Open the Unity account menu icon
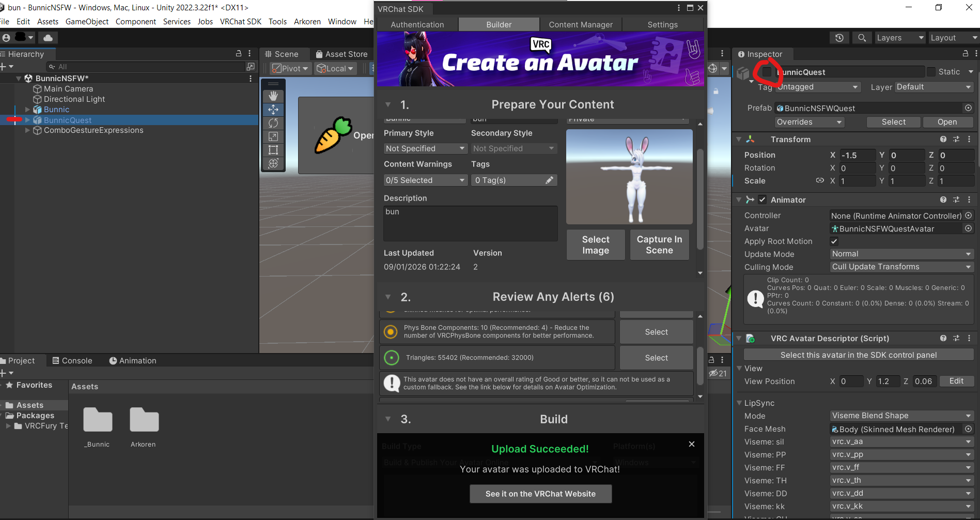Image resolution: width=980 pixels, height=520 pixels. pyautogui.click(x=6, y=38)
